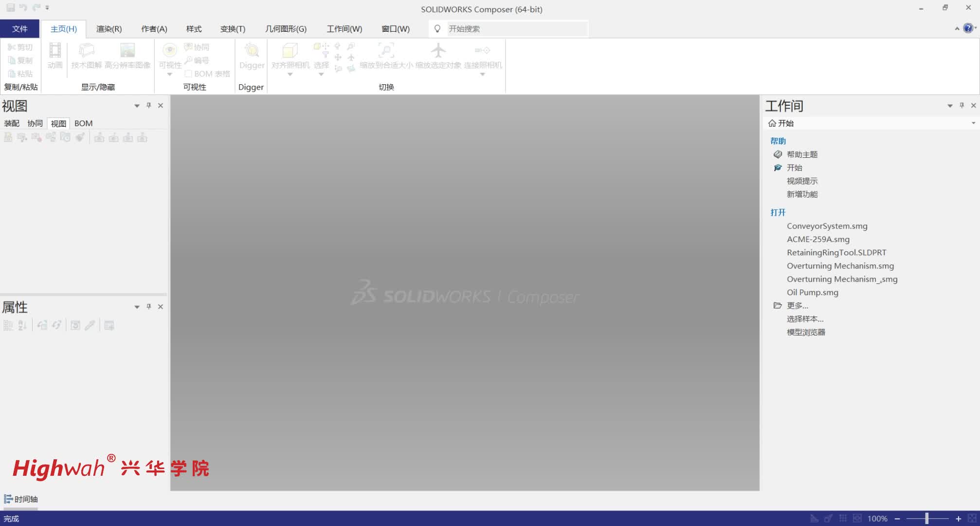Pin the 视图 panel with pushpin
The image size is (980, 526).
click(149, 105)
